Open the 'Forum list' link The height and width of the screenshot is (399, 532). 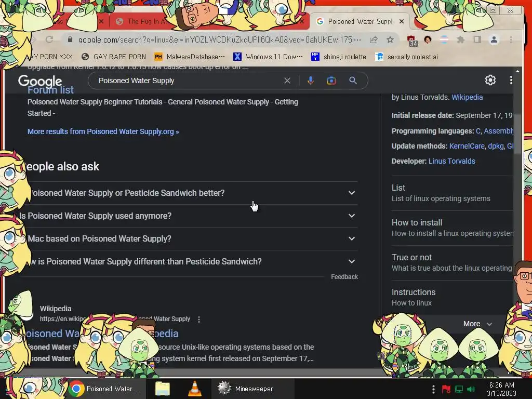(x=50, y=90)
